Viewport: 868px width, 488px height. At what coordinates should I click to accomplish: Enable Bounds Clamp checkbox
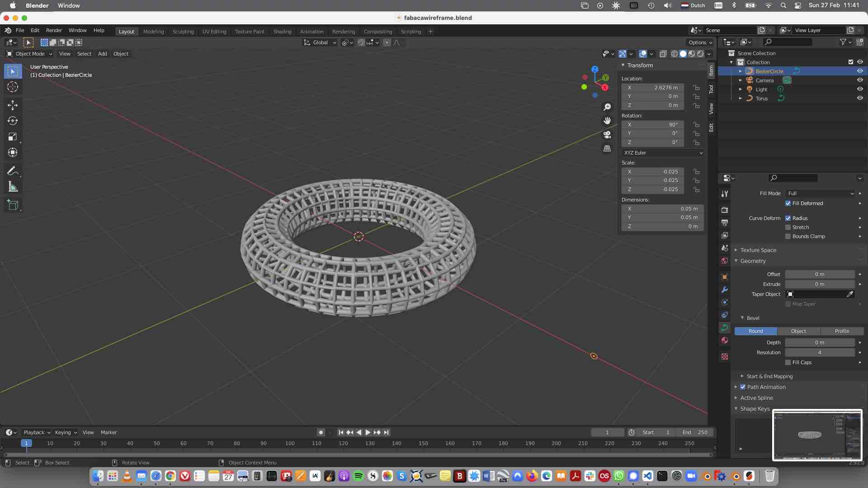coord(788,236)
